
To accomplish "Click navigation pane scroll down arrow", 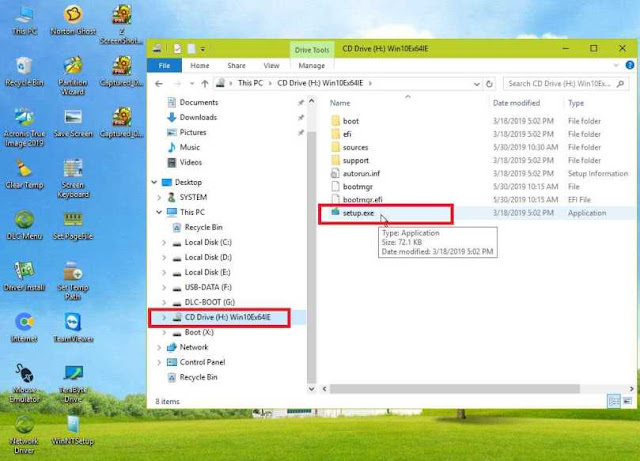I will click(x=311, y=389).
